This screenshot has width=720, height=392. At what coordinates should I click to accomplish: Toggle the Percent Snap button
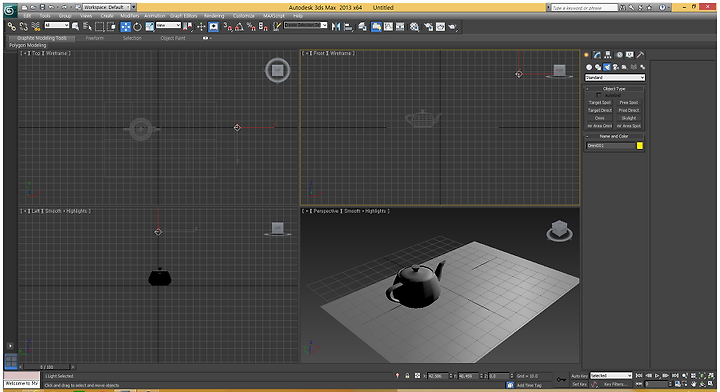pyautogui.click(x=251, y=27)
